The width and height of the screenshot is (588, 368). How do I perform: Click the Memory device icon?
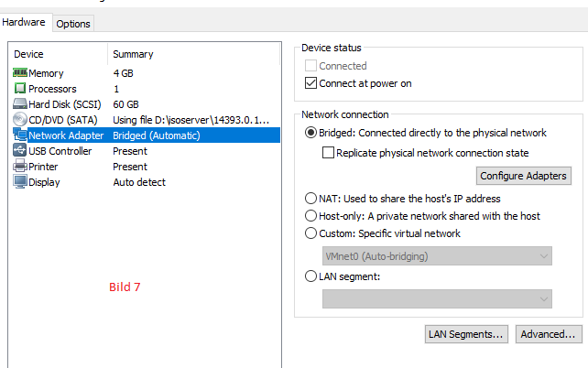(20, 73)
